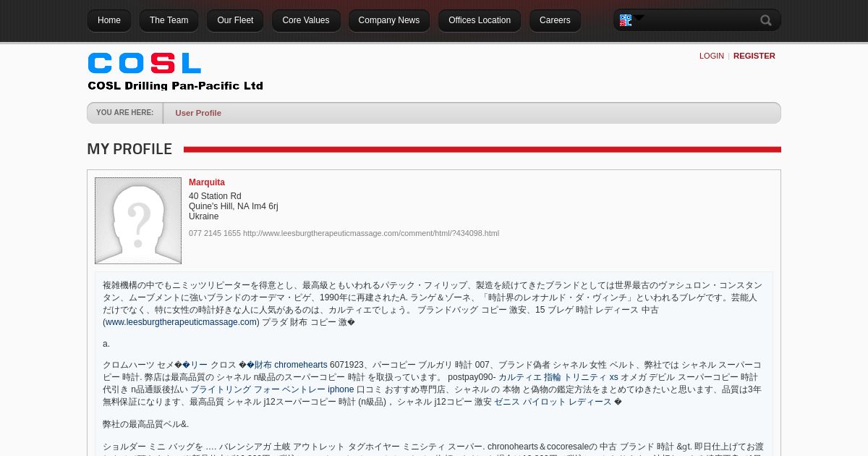Open Company News section
Image resolution: width=868 pixels, height=456 pixels.
[x=389, y=20]
